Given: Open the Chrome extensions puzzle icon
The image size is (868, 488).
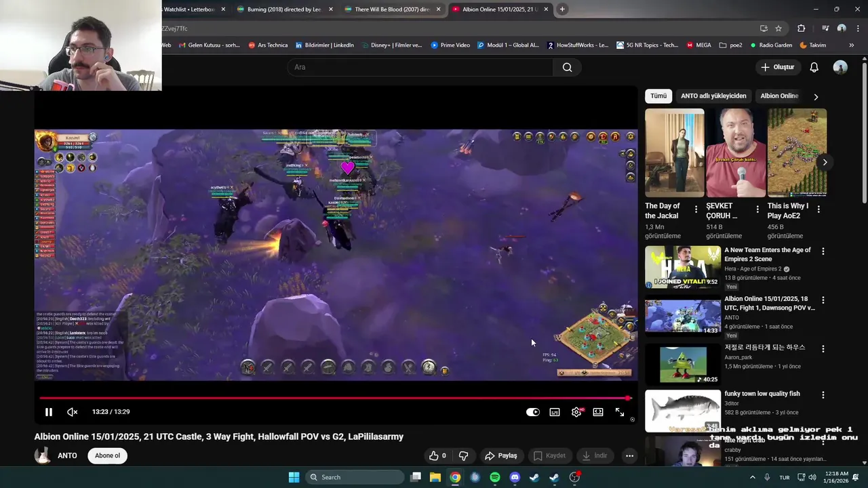Looking at the screenshot, I should 802,28.
